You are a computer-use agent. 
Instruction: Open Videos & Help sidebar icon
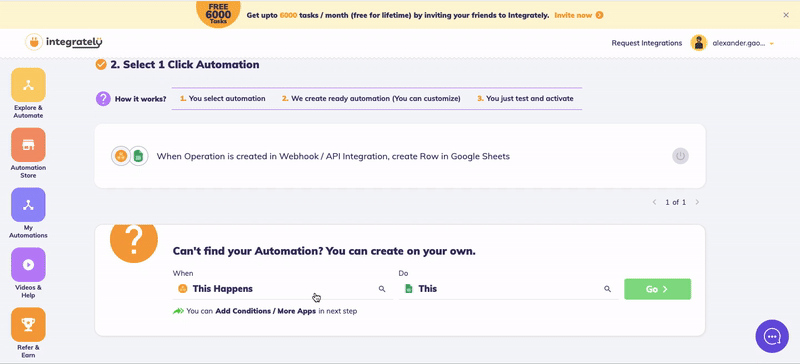(x=28, y=264)
